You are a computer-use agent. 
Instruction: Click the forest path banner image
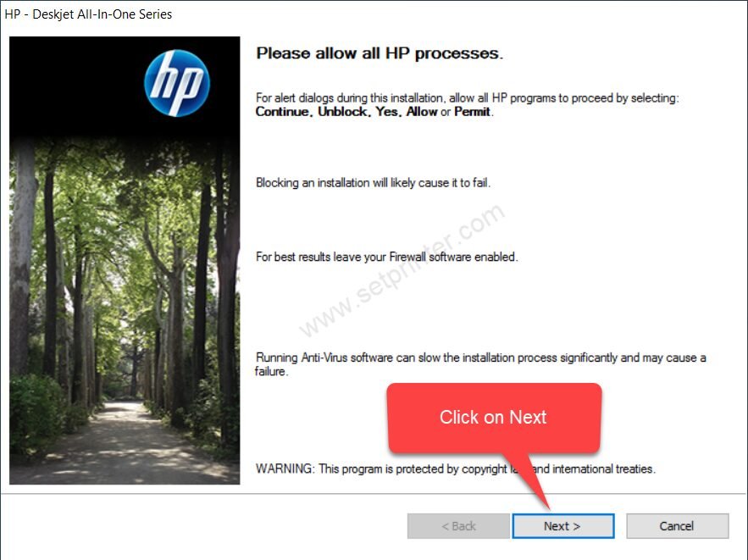(x=125, y=260)
